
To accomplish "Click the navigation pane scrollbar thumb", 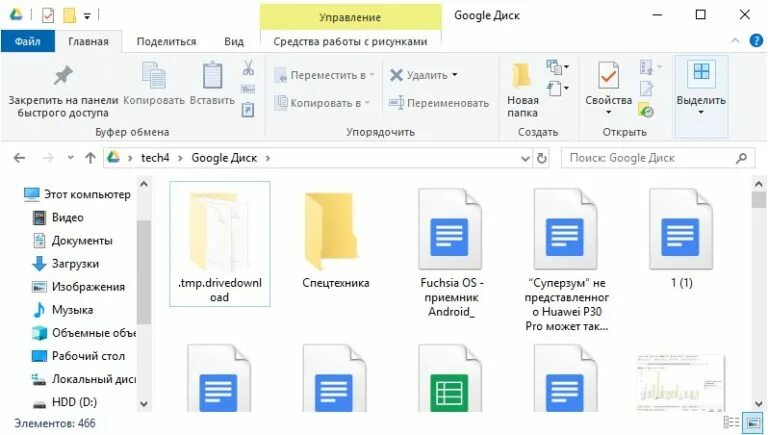I will tap(144, 272).
